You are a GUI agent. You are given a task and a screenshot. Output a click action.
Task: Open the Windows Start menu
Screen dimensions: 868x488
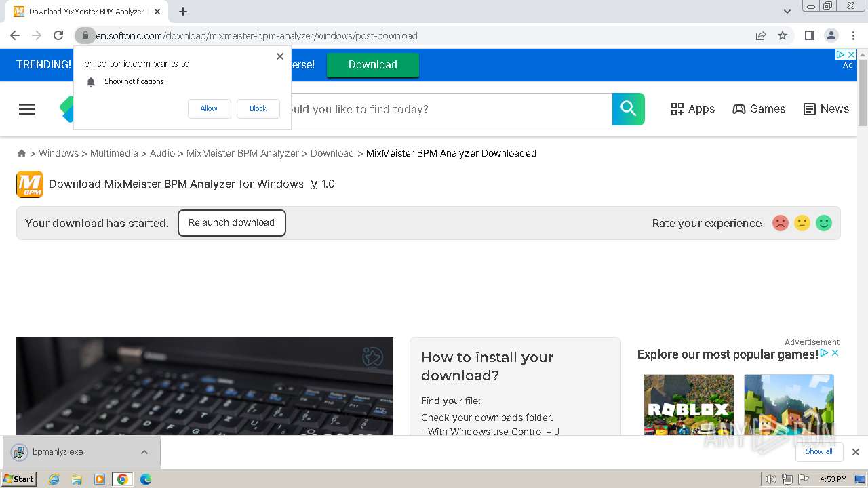[x=19, y=479]
